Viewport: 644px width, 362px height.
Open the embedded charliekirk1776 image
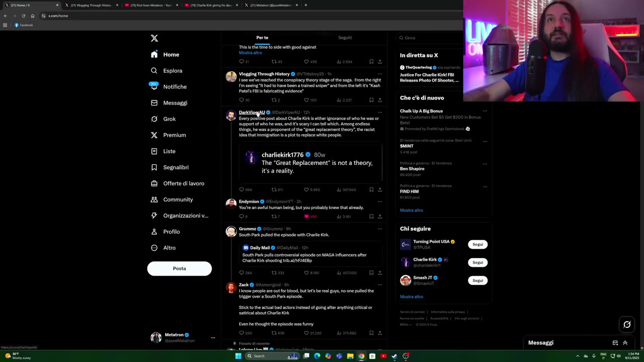pos(311,162)
